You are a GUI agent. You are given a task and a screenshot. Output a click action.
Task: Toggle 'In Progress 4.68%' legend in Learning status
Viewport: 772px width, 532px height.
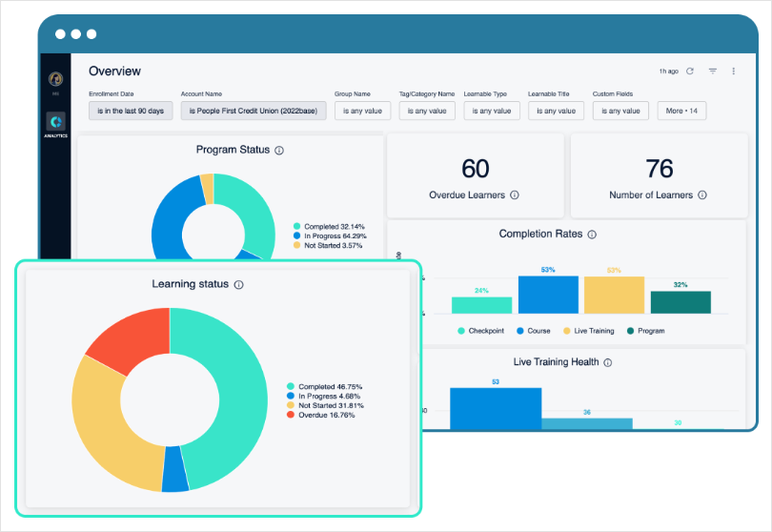pos(323,396)
